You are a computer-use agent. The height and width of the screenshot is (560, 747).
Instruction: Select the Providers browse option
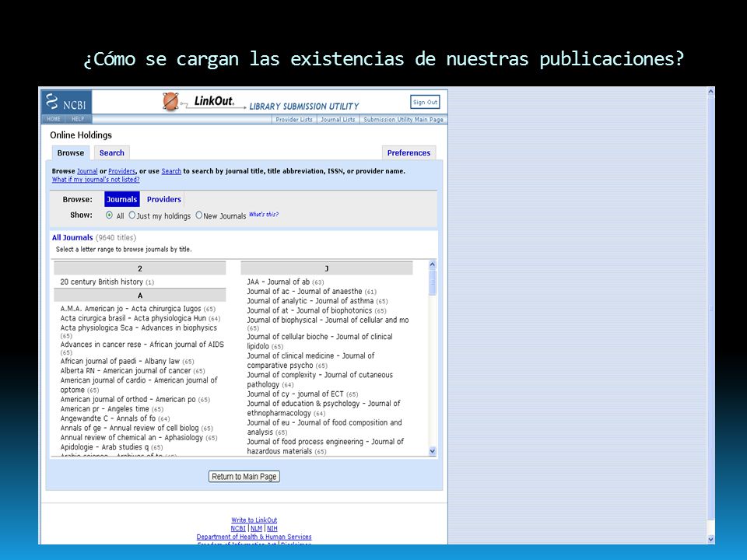(164, 200)
